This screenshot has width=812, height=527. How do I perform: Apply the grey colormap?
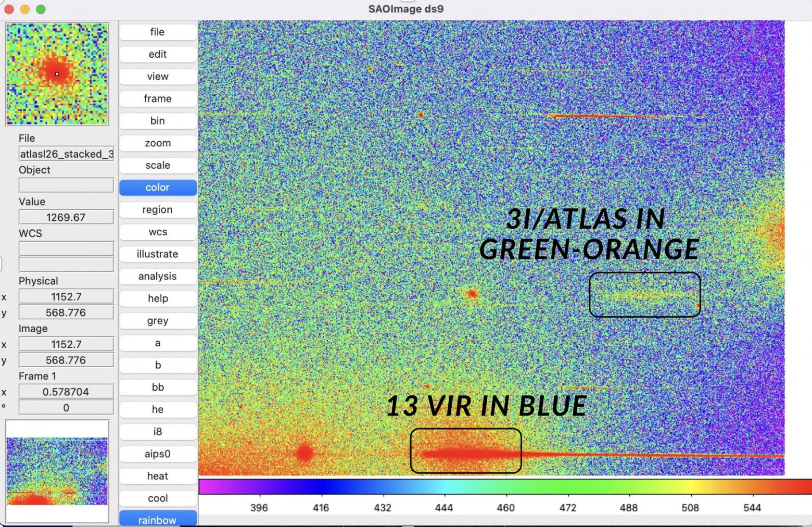click(158, 321)
